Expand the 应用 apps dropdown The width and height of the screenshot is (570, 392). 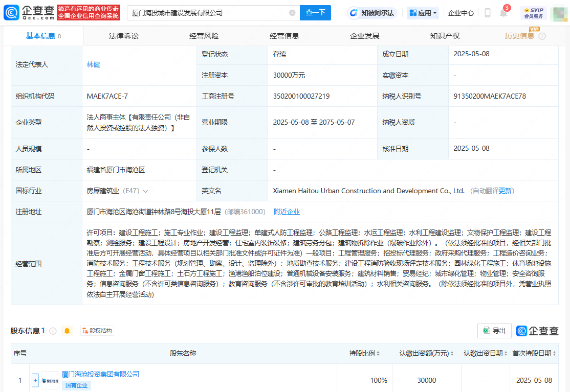pyautogui.click(x=423, y=13)
